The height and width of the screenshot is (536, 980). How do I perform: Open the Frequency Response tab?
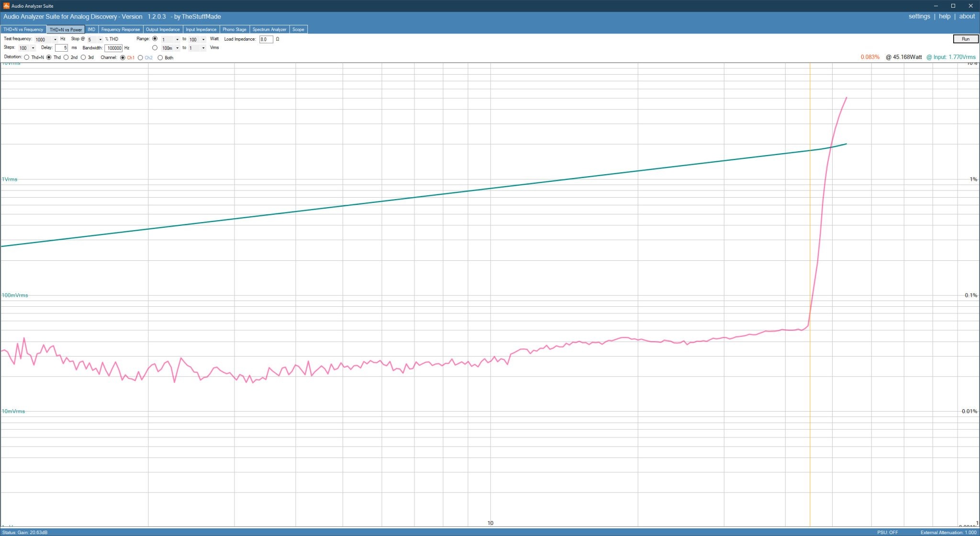(121, 30)
